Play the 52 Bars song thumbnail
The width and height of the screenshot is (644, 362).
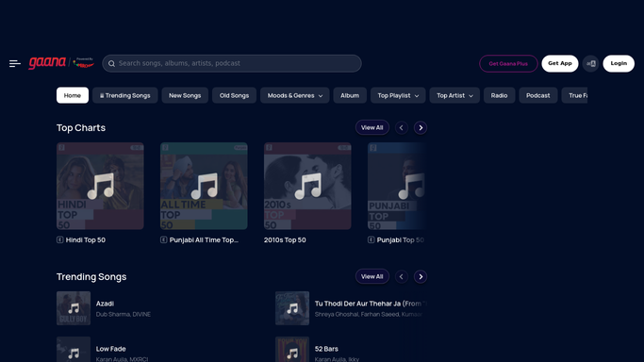click(292, 350)
